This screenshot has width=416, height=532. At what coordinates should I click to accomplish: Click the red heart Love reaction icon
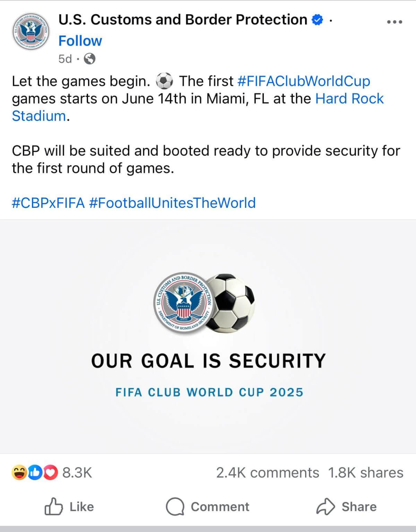click(51, 473)
